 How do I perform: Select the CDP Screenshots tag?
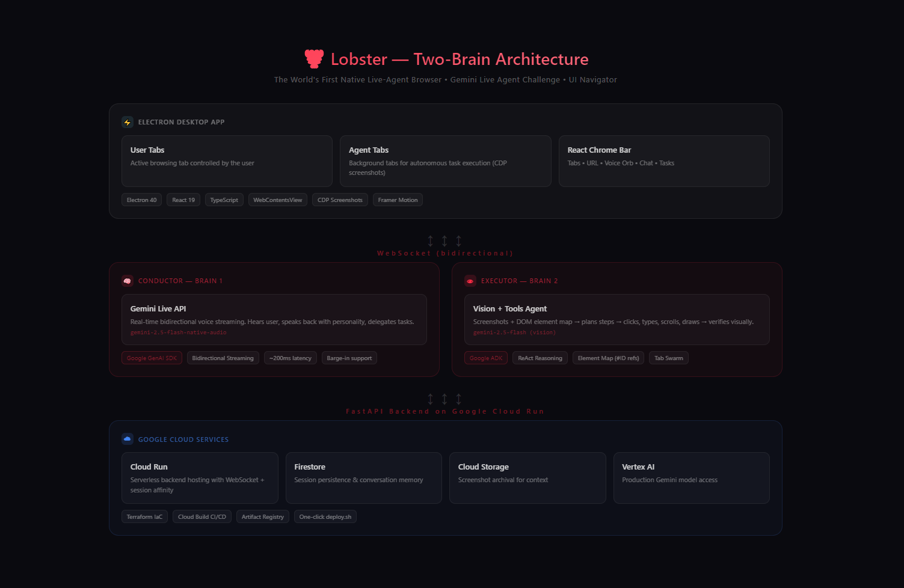coord(340,200)
